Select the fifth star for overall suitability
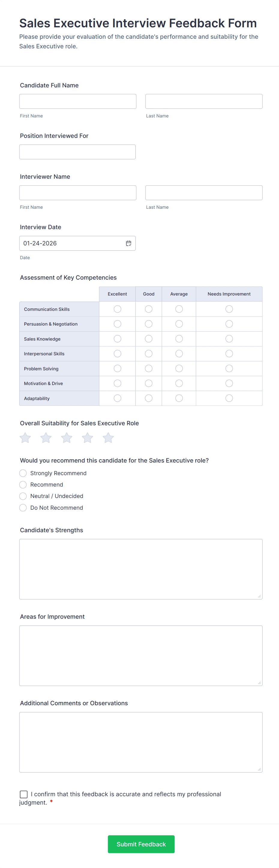279x868 pixels. tap(108, 438)
